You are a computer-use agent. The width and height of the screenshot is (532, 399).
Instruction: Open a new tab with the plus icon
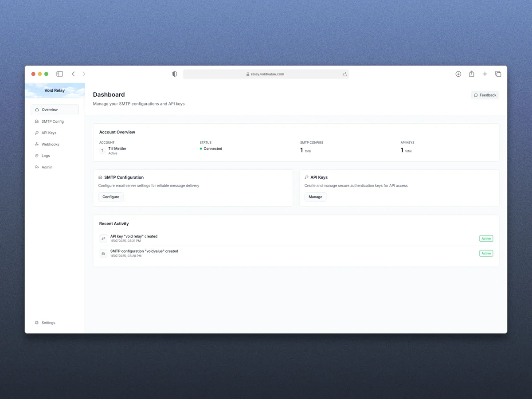click(485, 74)
